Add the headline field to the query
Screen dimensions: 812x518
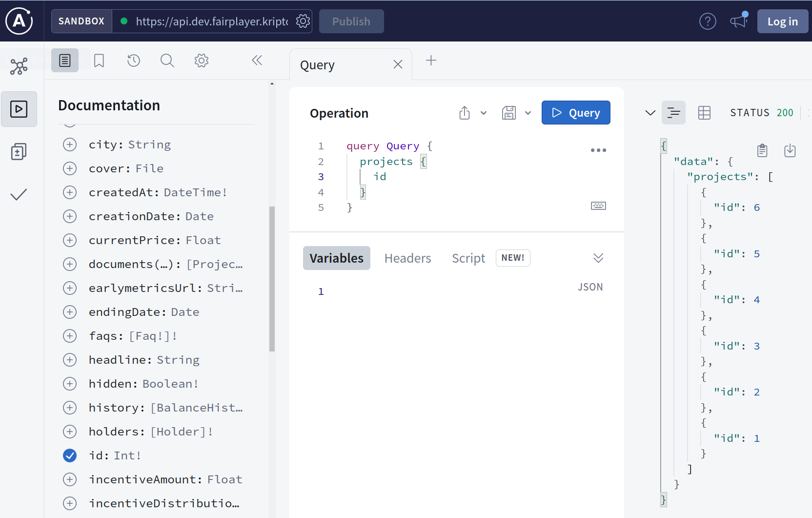coord(70,360)
